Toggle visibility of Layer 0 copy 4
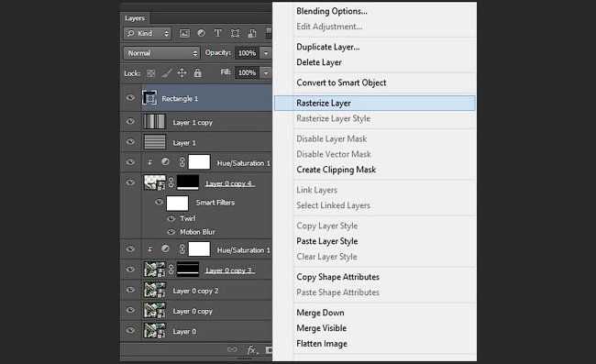 (x=130, y=182)
